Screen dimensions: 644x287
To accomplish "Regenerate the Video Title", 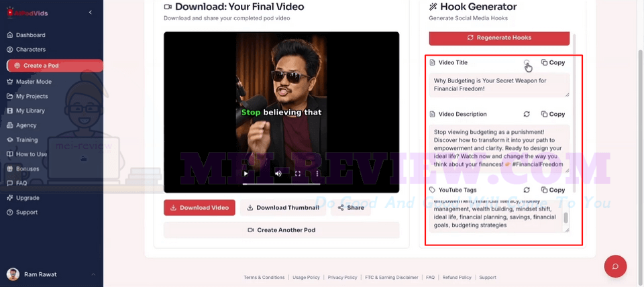I will 527,62.
